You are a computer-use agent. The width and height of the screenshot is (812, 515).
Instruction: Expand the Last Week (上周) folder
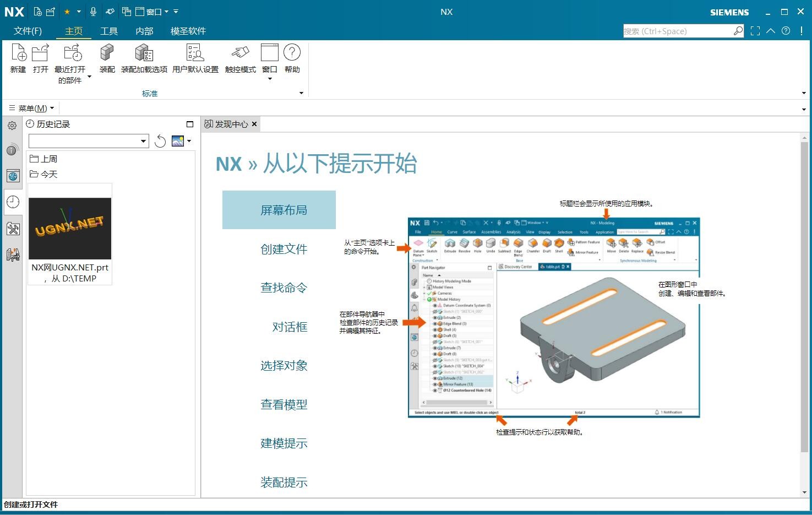coord(43,159)
